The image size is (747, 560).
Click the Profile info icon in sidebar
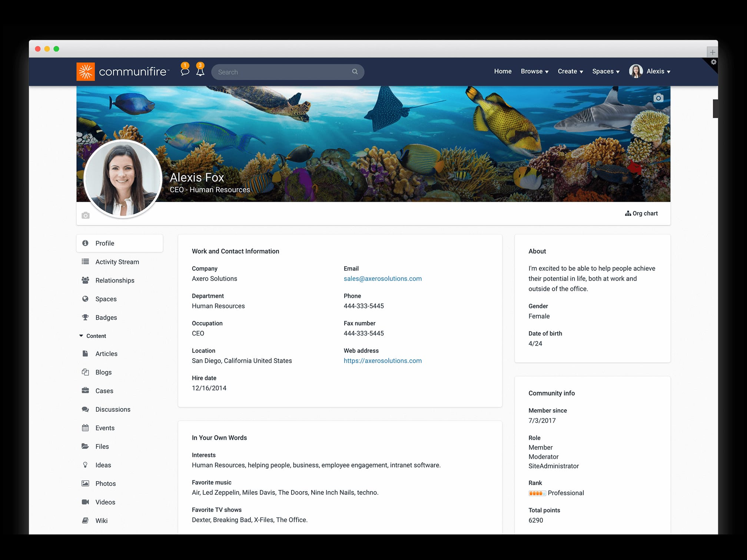85,243
